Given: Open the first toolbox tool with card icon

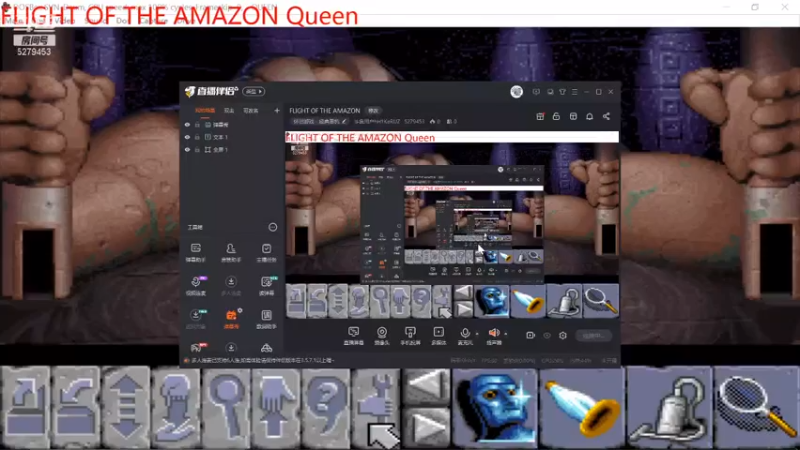Looking at the screenshot, I should pos(196,252).
